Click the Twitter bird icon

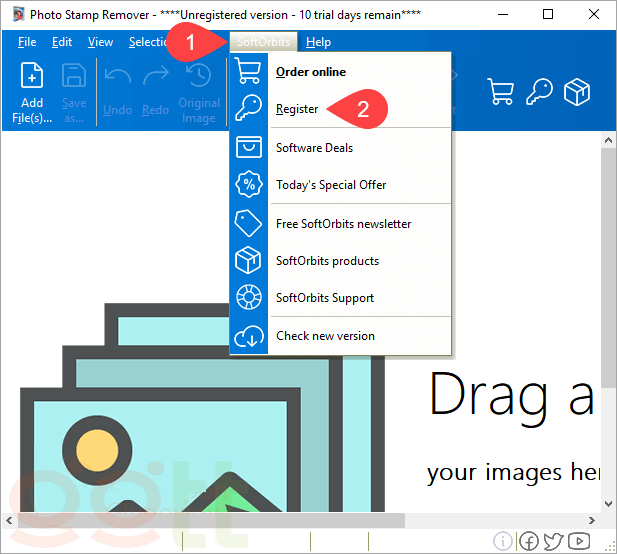pyautogui.click(x=553, y=541)
